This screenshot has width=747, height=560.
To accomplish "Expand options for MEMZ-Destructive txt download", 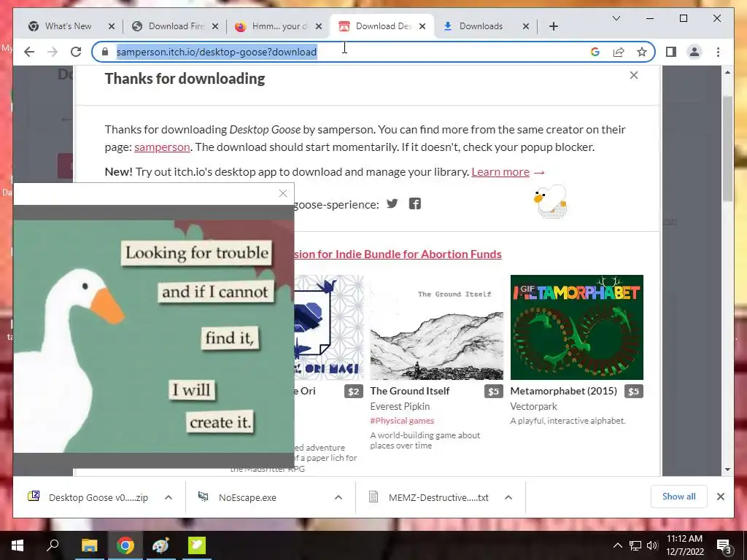I will [x=508, y=497].
